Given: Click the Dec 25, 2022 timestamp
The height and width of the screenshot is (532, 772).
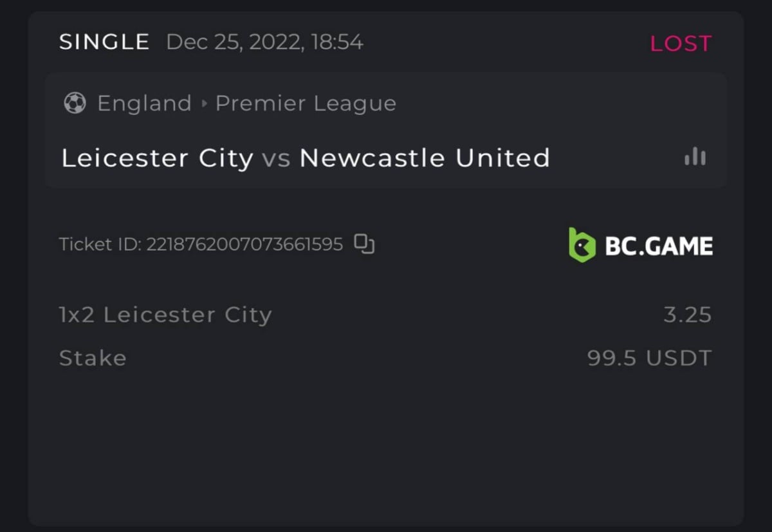Looking at the screenshot, I should point(264,42).
